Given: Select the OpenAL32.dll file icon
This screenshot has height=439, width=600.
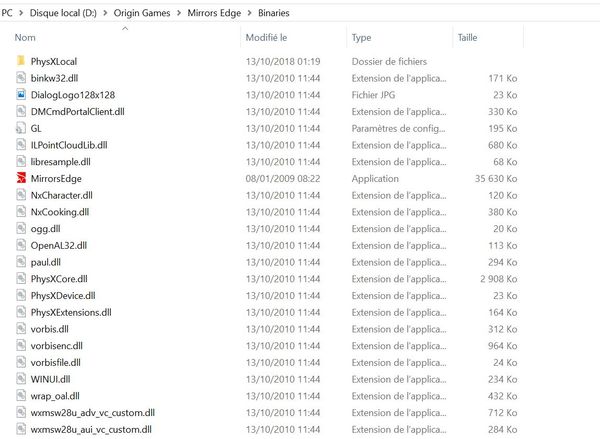Looking at the screenshot, I should pyautogui.click(x=21, y=245).
